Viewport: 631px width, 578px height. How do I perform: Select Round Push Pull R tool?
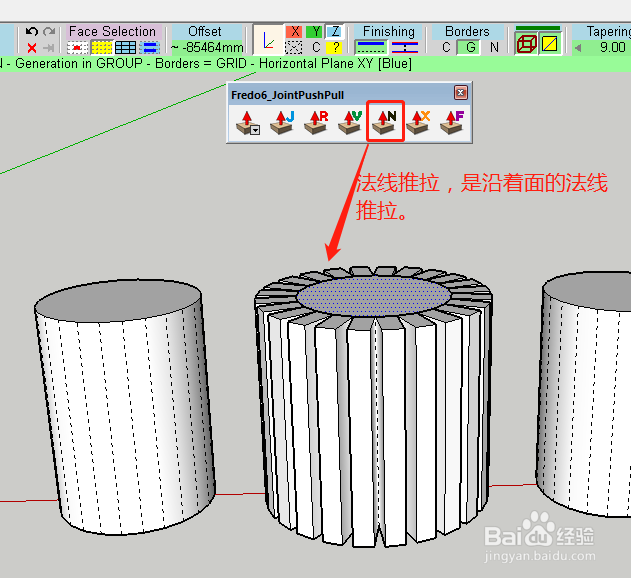[x=316, y=122]
